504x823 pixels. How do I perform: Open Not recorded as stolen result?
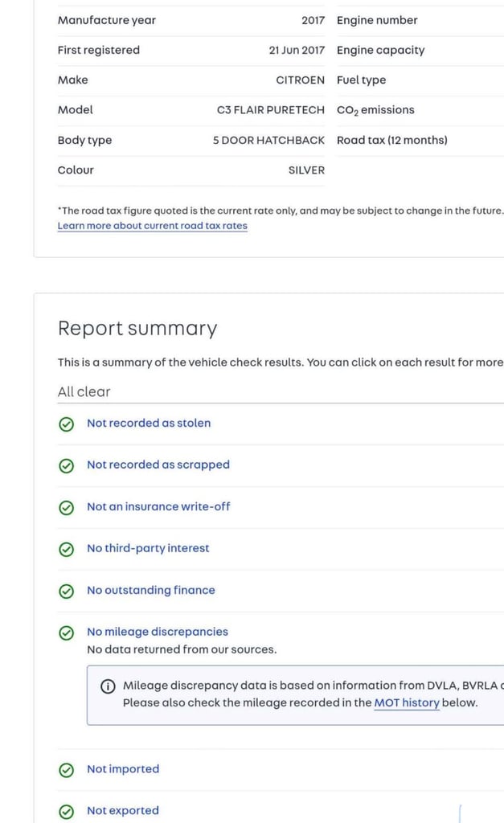(x=149, y=423)
